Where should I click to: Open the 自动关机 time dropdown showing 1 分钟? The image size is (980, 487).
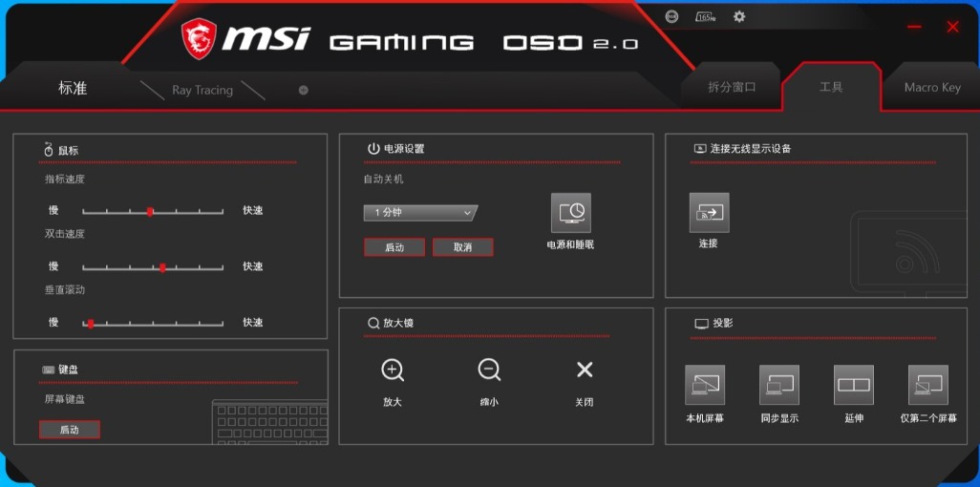(419, 213)
